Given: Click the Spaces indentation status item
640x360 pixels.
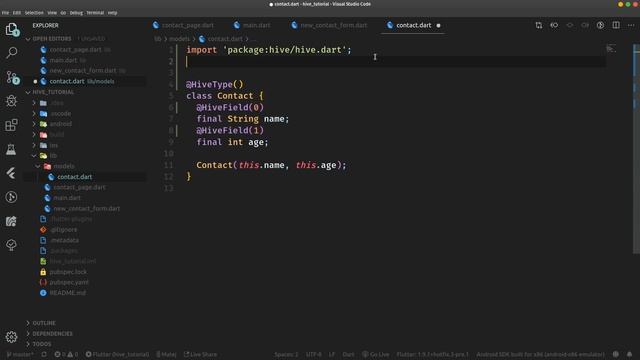Looking at the screenshot, I should pyautogui.click(x=286, y=354).
